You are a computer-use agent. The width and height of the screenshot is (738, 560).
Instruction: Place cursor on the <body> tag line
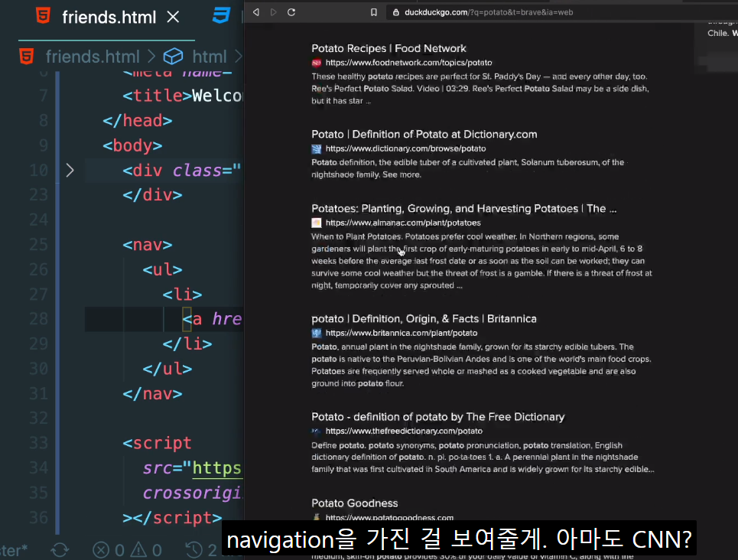[x=132, y=145]
